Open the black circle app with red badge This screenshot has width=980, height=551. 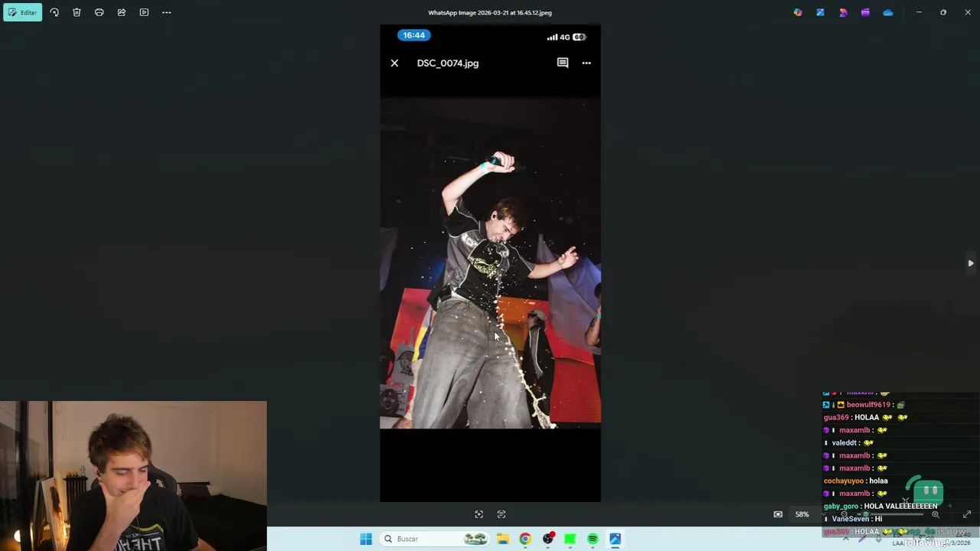pos(548,539)
